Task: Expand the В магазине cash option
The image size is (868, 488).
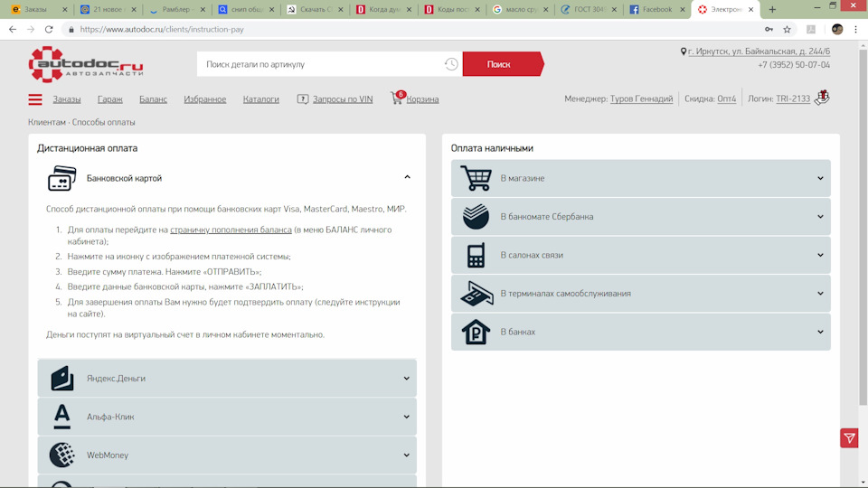Action: [x=640, y=178]
